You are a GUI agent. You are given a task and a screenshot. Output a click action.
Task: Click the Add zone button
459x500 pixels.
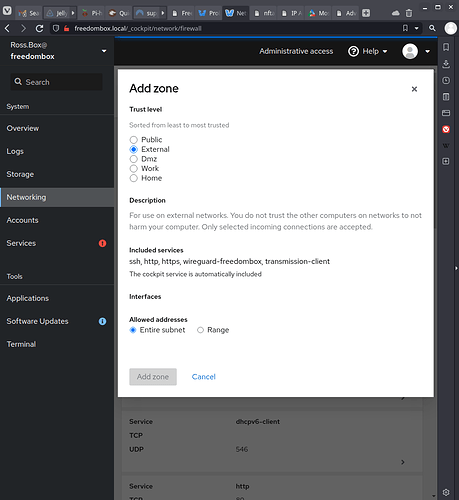click(x=153, y=377)
